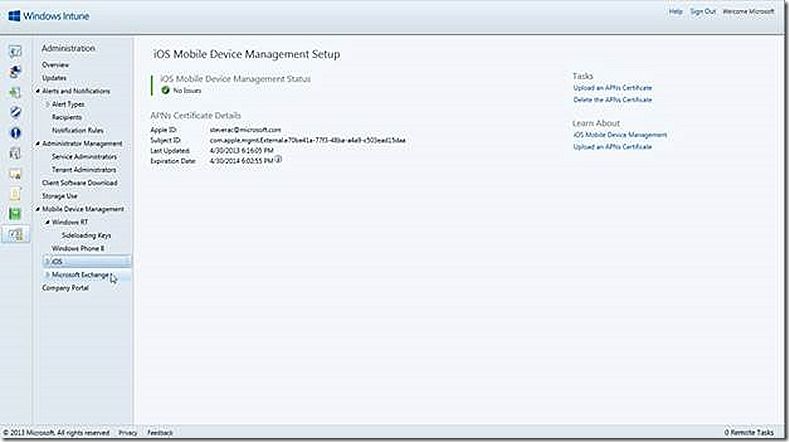Open the Privacy footer link

point(128,432)
